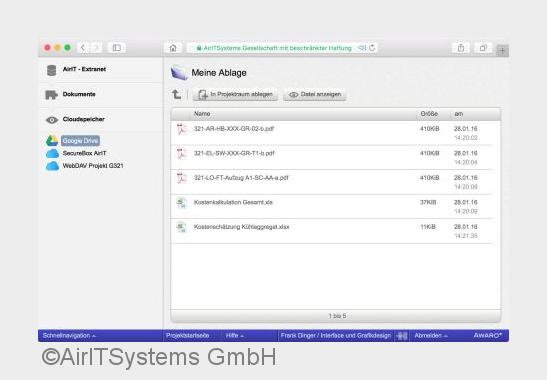Click the user name Frank Dinger in footer
547x380 pixels.
(x=336, y=335)
